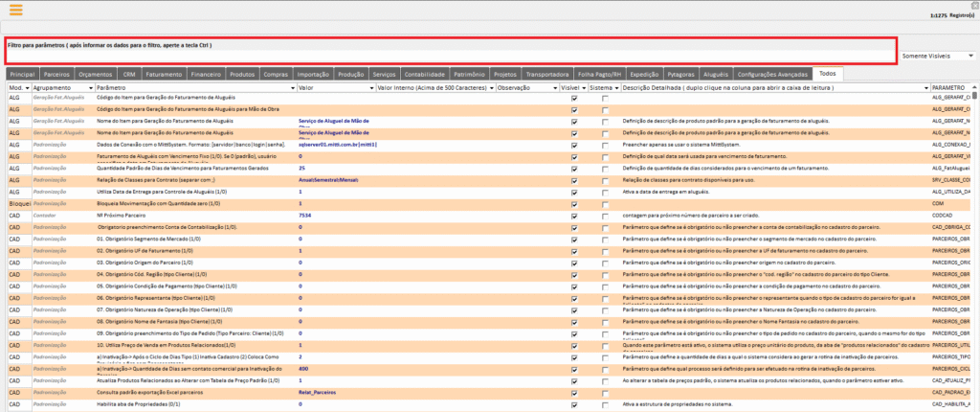The image size is (980, 412).
Task: Click the PARAMETRO column header
Action: pyautogui.click(x=948, y=88)
